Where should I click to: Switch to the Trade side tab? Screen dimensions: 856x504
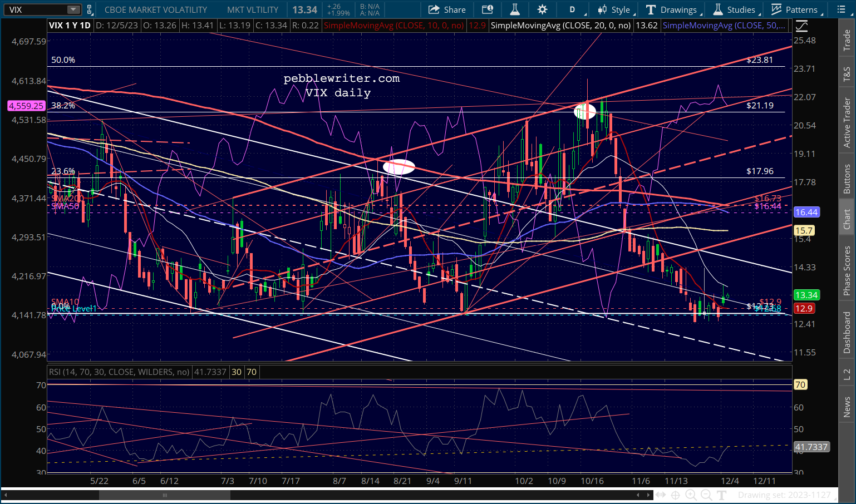(x=847, y=41)
